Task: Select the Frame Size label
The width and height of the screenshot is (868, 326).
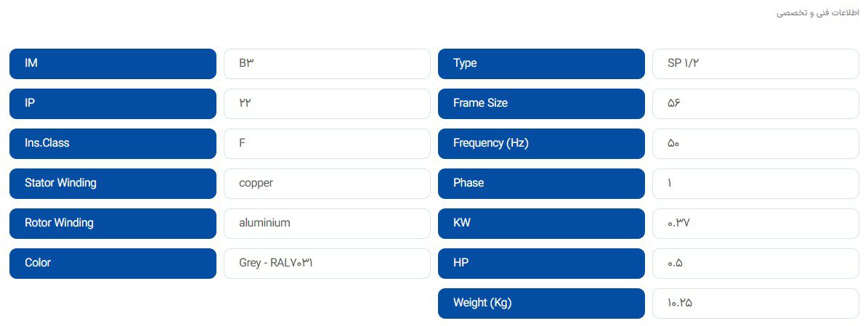Action: (541, 104)
